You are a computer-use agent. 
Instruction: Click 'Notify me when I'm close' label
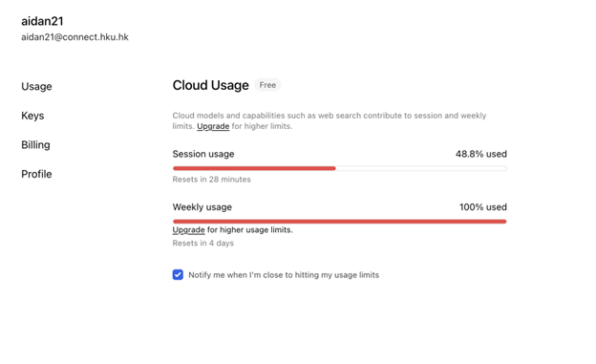[x=284, y=275]
